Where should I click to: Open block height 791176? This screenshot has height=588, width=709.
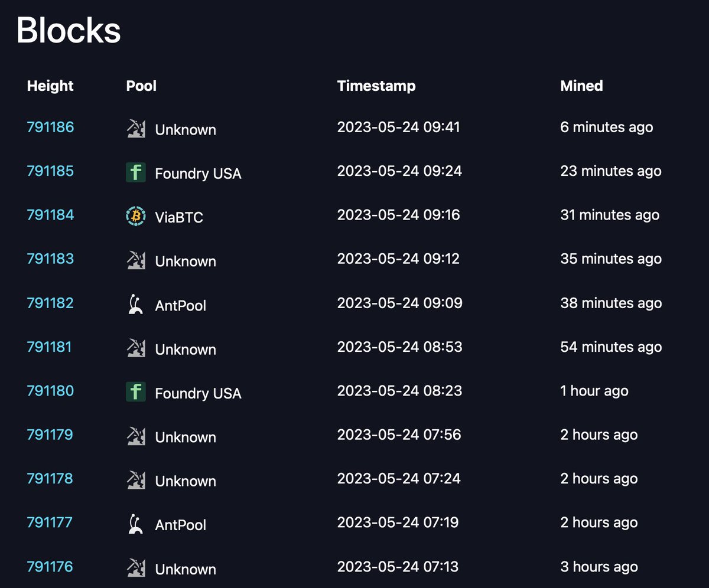[x=50, y=567]
